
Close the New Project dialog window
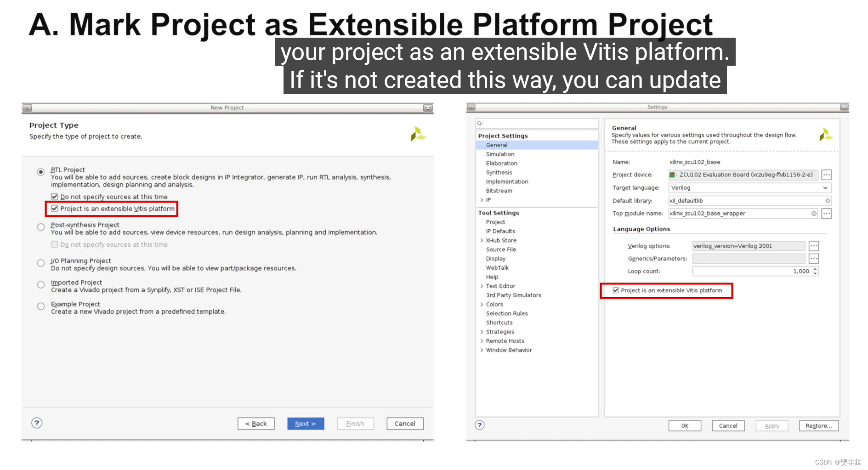(428, 108)
